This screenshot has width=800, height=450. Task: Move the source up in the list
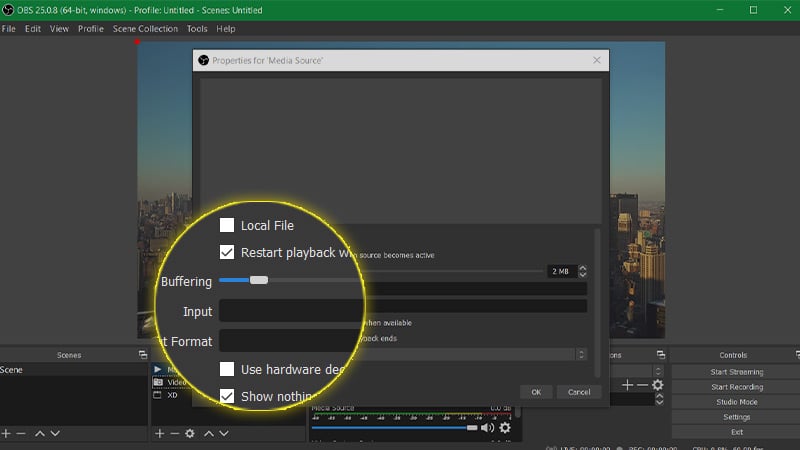209,433
